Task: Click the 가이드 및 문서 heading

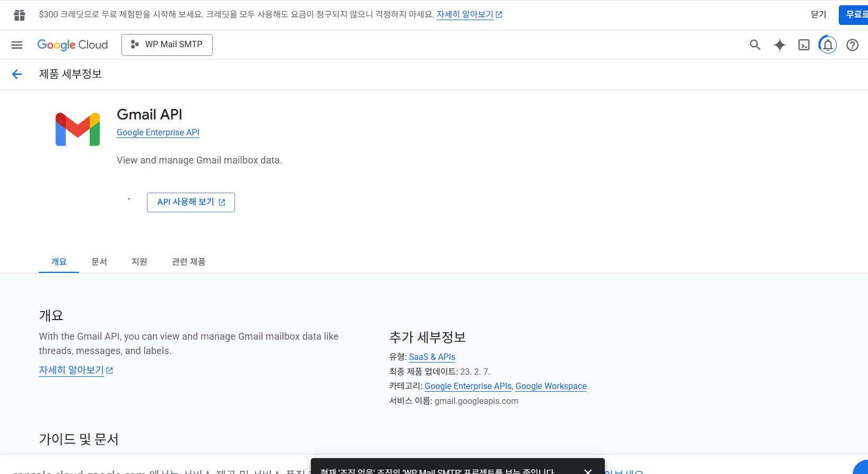Action: pos(79,439)
